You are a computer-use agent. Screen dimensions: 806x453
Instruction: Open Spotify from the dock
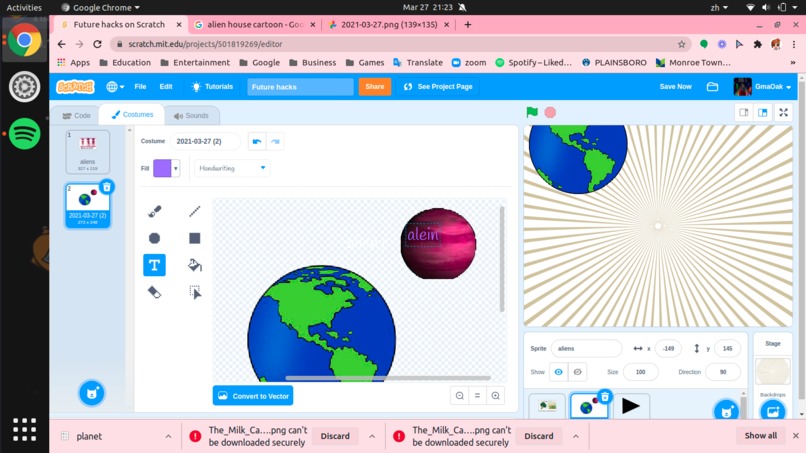point(24,134)
